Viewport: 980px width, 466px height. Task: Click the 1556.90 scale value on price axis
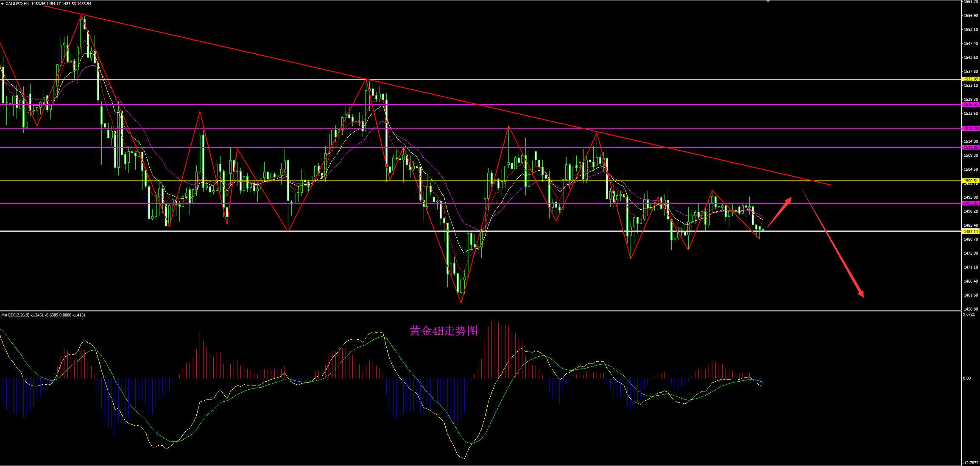(x=971, y=16)
